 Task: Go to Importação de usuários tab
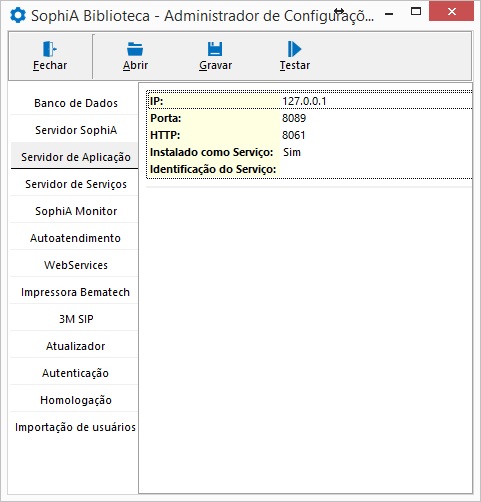pos(74,427)
